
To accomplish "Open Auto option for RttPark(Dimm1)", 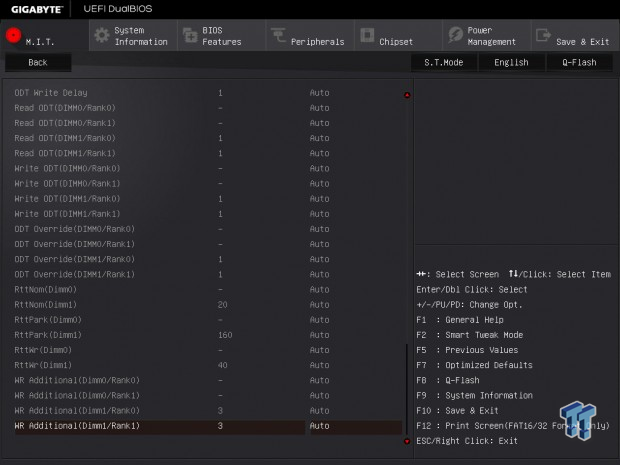I will [x=319, y=335].
